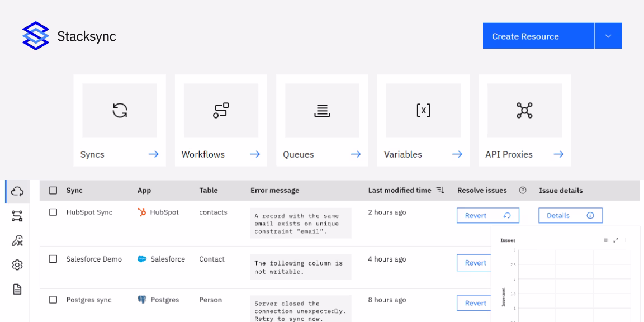Click the HubSpot Sync name

point(89,212)
